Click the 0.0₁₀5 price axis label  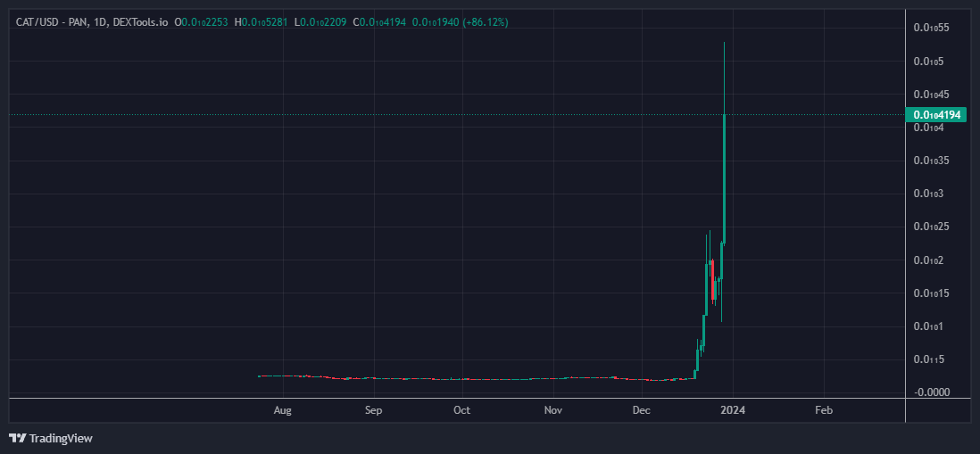[929, 62]
